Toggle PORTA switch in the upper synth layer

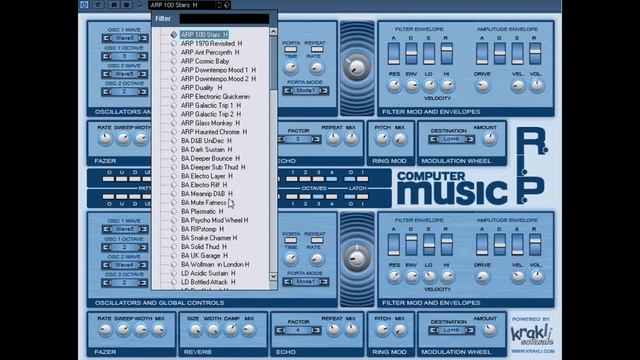(291, 49)
